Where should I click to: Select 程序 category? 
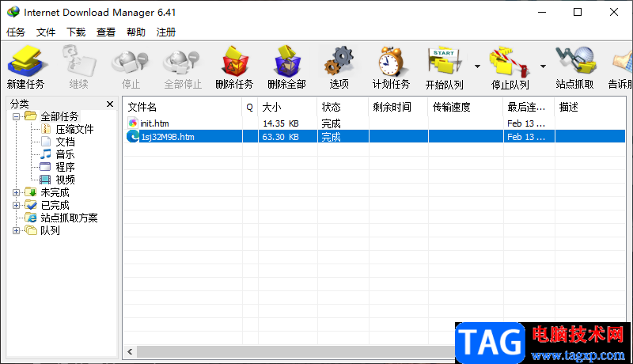[65, 167]
